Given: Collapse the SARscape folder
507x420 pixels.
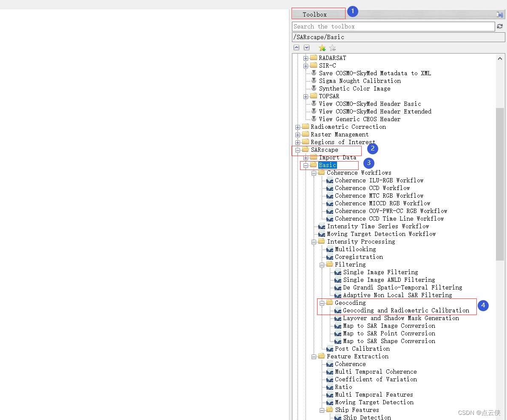Looking at the screenshot, I should click(x=297, y=150).
